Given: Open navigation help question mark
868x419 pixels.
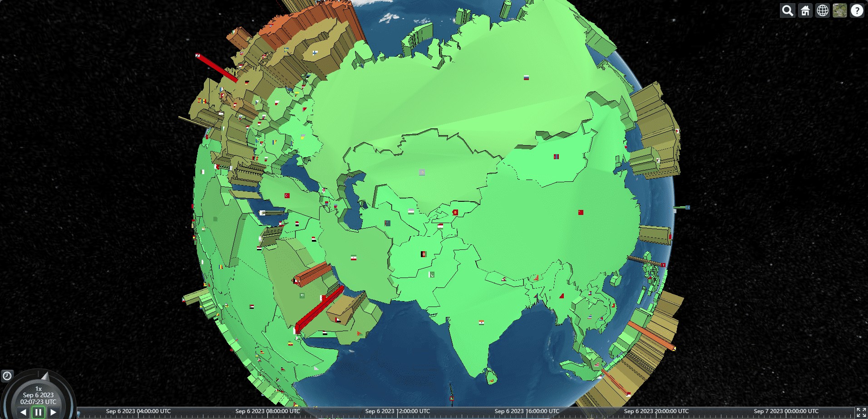Looking at the screenshot, I should (x=857, y=10).
